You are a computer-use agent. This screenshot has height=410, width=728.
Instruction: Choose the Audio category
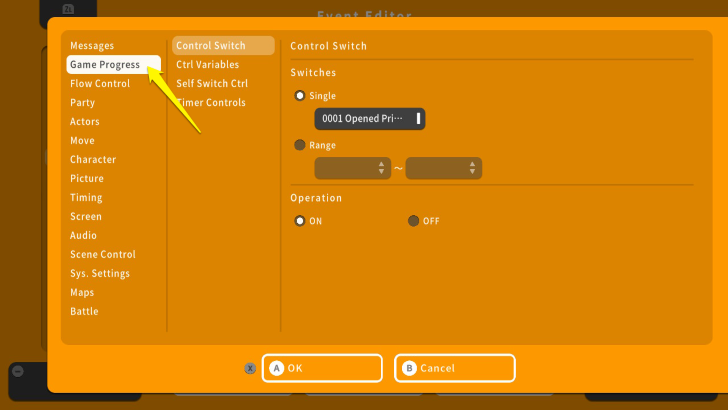point(83,236)
